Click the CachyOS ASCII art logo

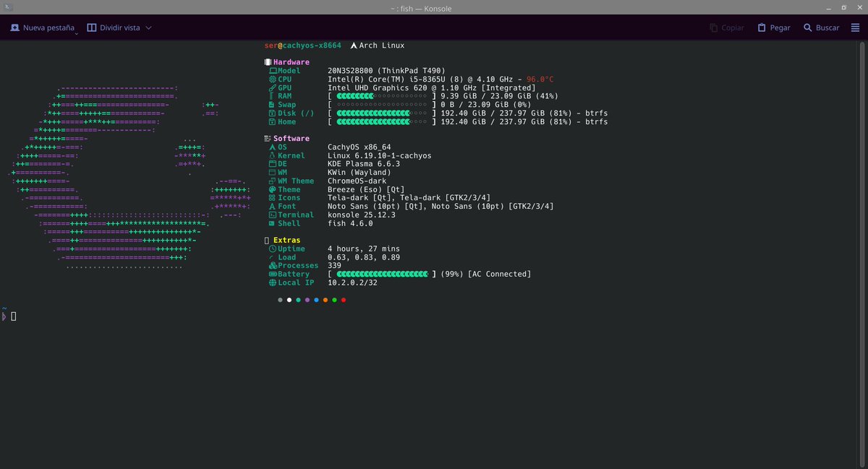tap(129, 177)
